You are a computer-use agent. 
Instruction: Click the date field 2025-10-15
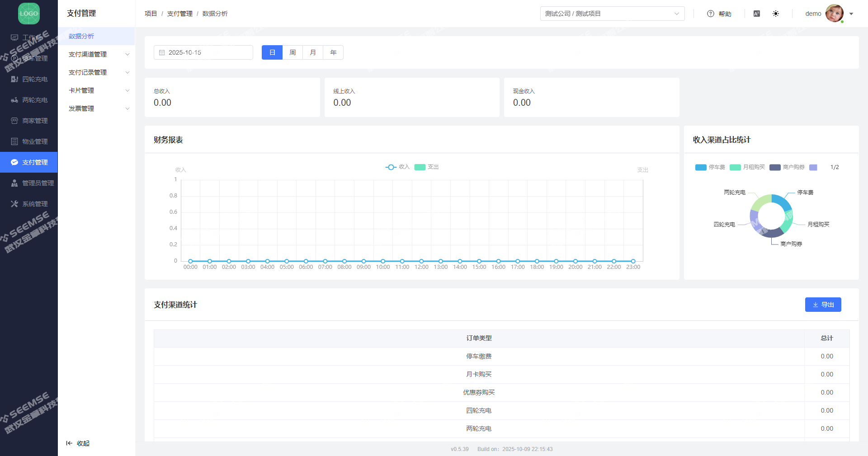[x=203, y=52]
